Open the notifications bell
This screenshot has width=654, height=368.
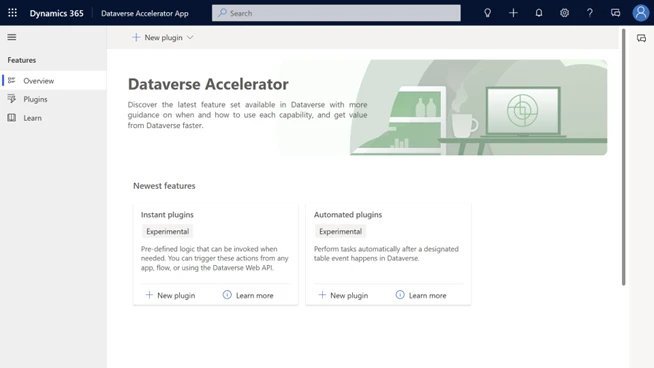[539, 13]
